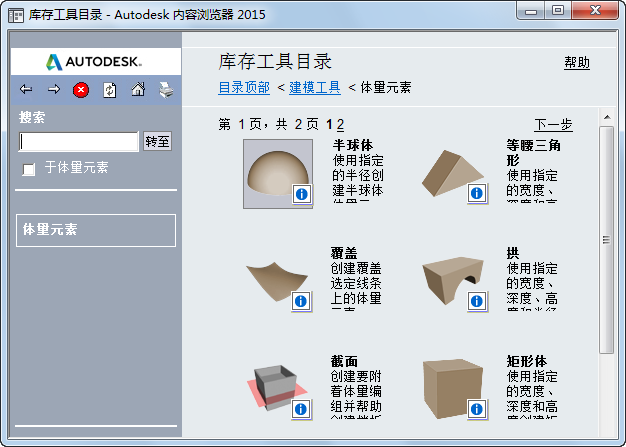Select the 矩形体 box thumbnail
626x447 pixels.
pos(453,388)
